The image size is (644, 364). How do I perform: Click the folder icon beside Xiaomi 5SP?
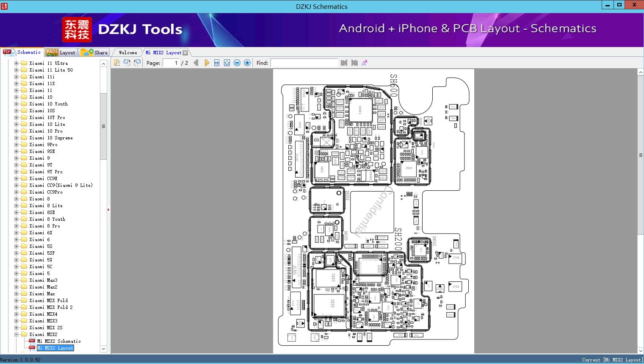click(x=24, y=253)
